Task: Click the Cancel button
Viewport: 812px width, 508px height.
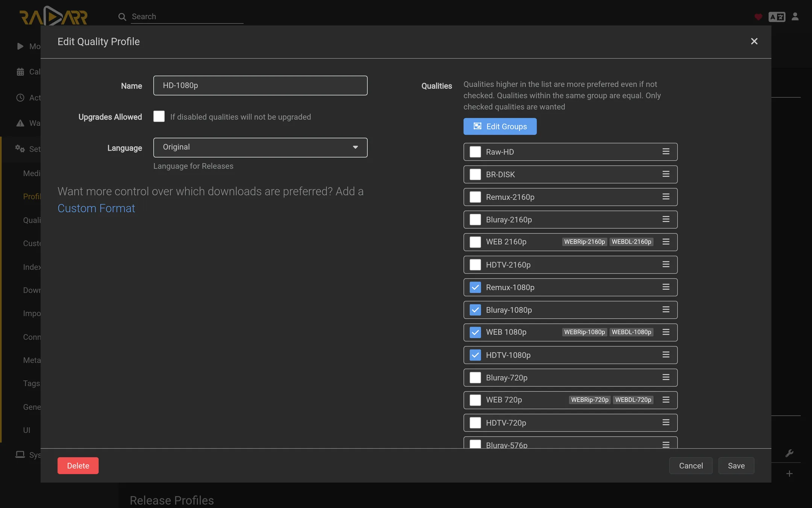Action: [691, 465]
